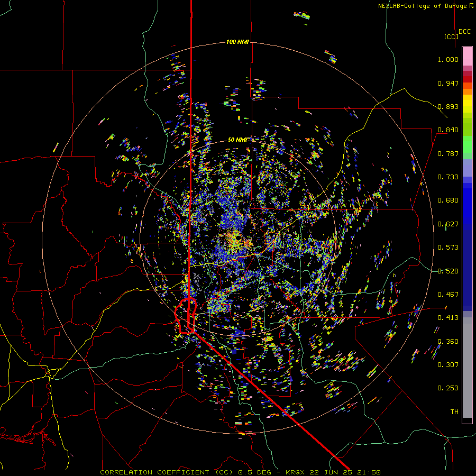The image size is (476, 476).
Task: Pick the red color band above 0.947
Action: [467, 79]
